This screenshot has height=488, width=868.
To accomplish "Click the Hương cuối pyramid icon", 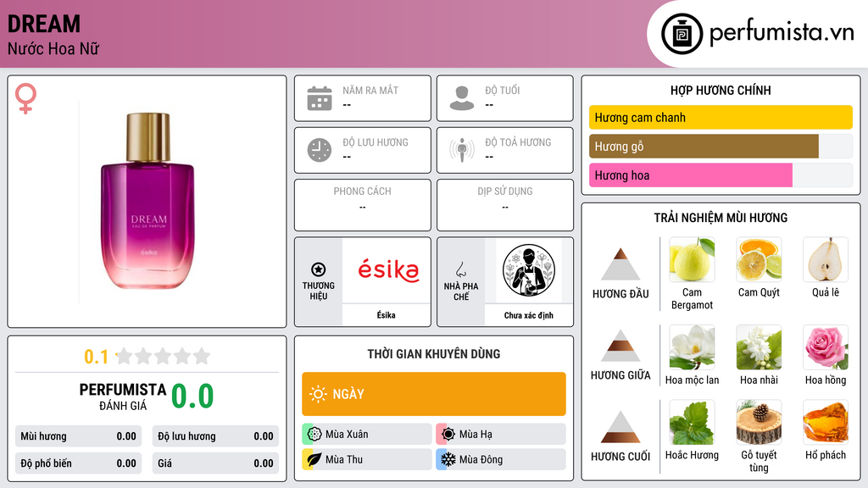I will pyautogui.click(x=620, y=427).
